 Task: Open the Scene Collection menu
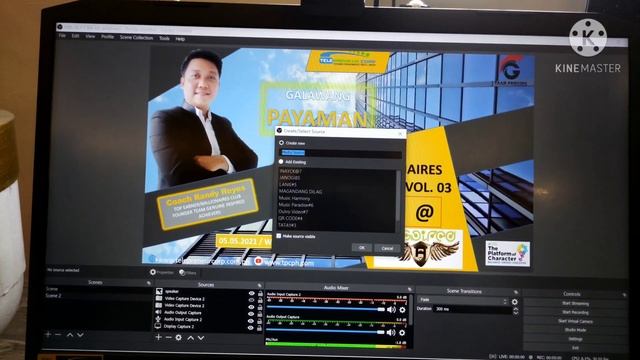(136, 38)
